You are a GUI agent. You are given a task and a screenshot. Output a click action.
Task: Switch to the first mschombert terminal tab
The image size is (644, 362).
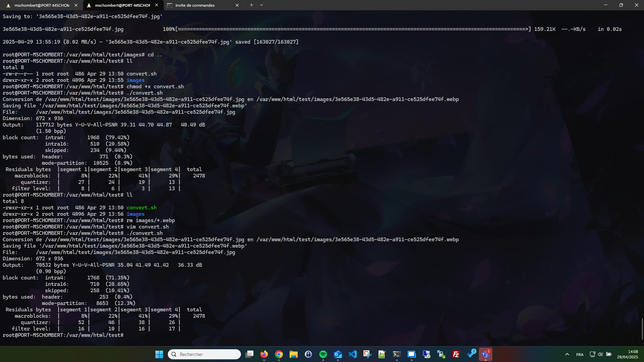42,5
